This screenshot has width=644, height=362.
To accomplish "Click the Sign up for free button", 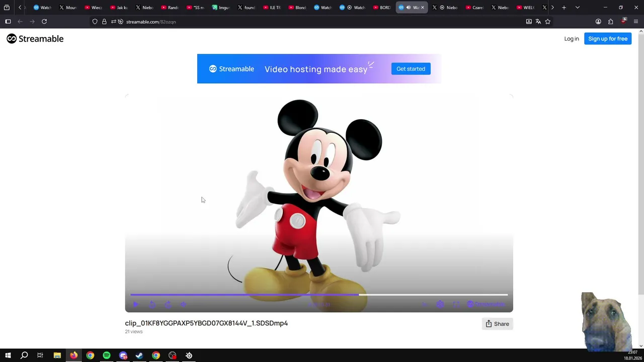I will 608,39.
